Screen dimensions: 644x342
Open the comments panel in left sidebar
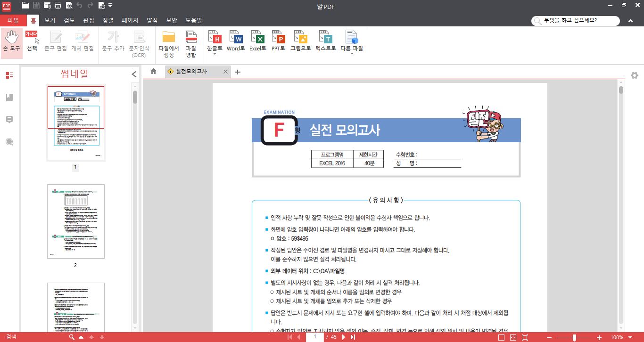pyautogui.click(x=9, y=120)
